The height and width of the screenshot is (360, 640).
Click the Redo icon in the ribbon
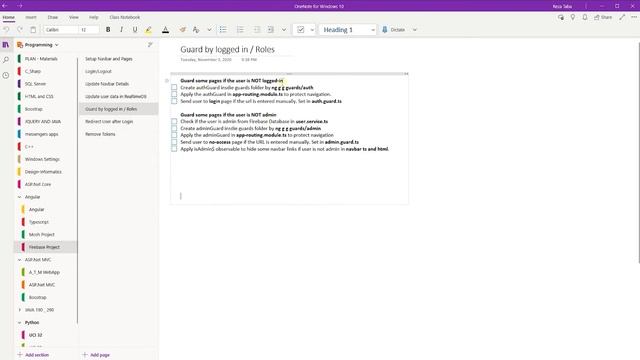(20, 30)
